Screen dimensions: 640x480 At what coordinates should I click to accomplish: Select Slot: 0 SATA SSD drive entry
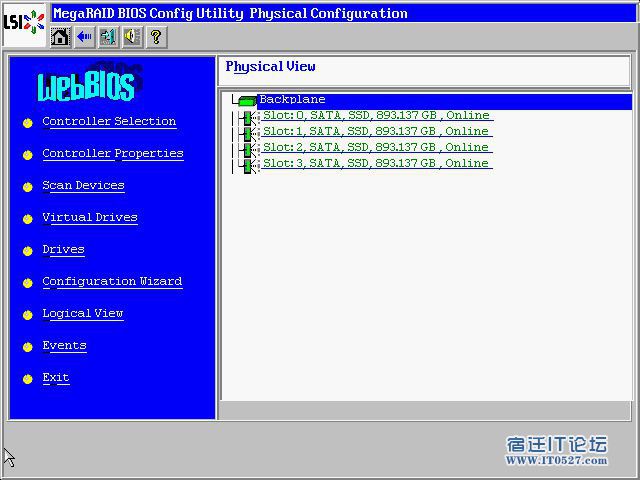377,116
